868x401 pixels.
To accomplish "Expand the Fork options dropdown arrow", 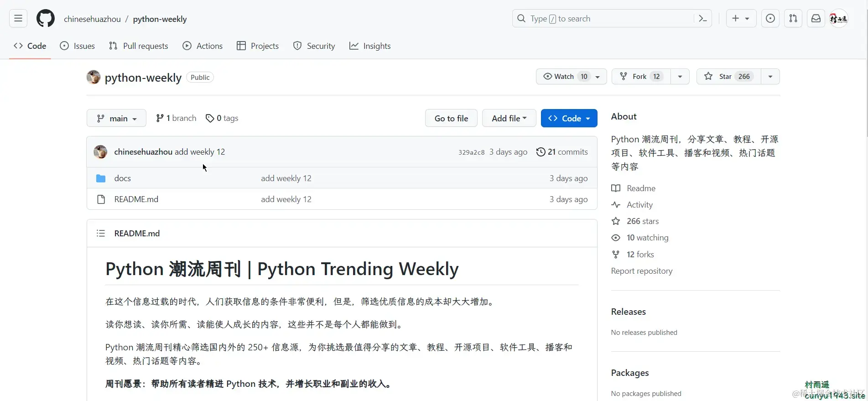I will click(x=680, y=77).
